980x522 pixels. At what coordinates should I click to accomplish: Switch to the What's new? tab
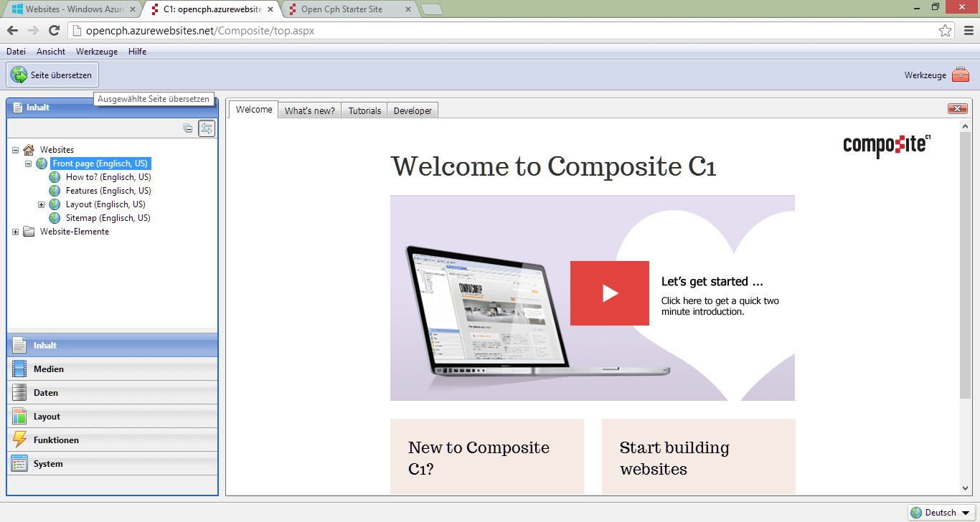pos(309,110)
